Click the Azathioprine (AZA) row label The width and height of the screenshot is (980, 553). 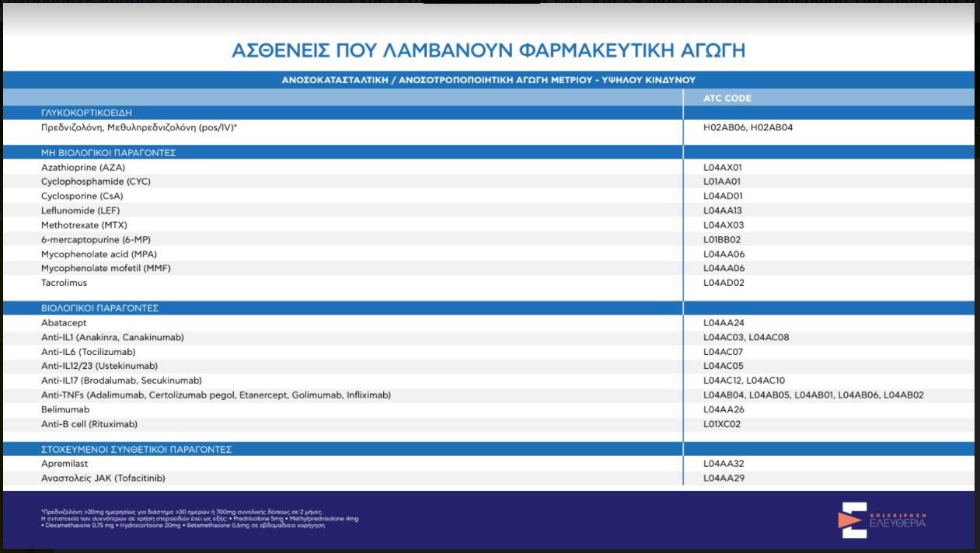pyautogui.click(x=83, y=167)
